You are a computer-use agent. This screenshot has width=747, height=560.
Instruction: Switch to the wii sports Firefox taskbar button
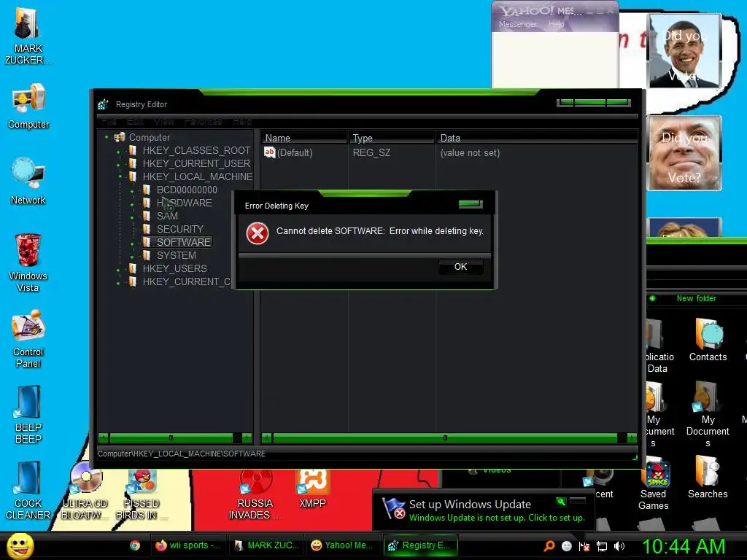188,545
